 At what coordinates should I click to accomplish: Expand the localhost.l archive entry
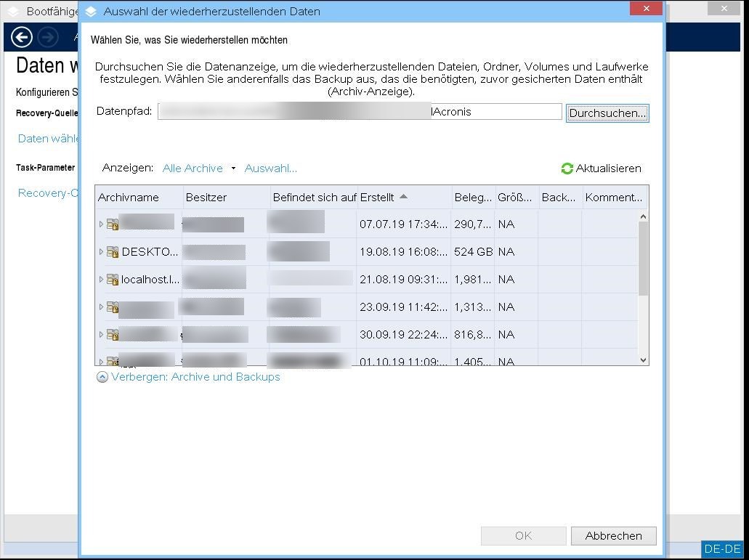pos(102,280)
